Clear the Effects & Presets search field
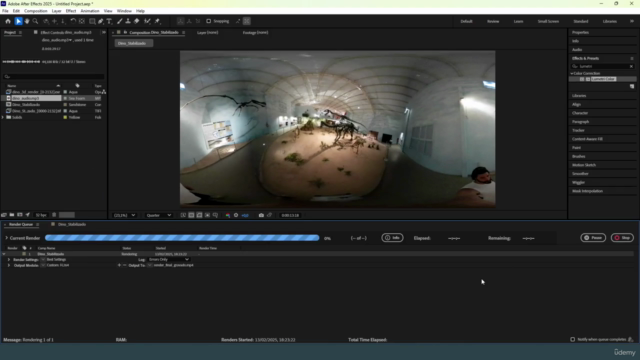Viewport: 640px width, 360px height. pyautogui.click(x=631, y=66)
